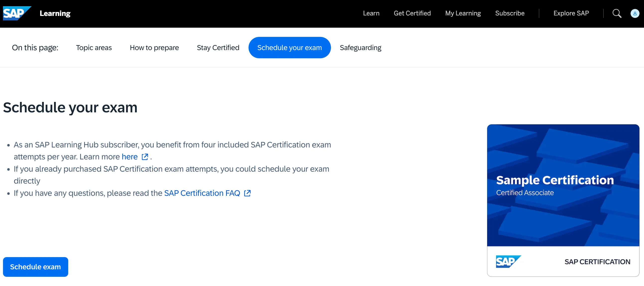Screen dimensions: 644x286
Task: Open Explore SAP in the header
Action: (571, 13)
